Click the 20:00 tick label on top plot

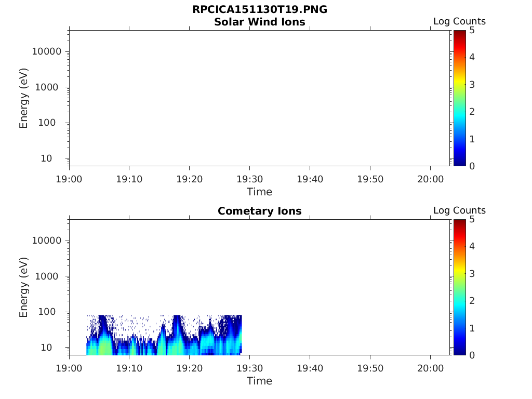pyautogui.click(x=430, y=179)
